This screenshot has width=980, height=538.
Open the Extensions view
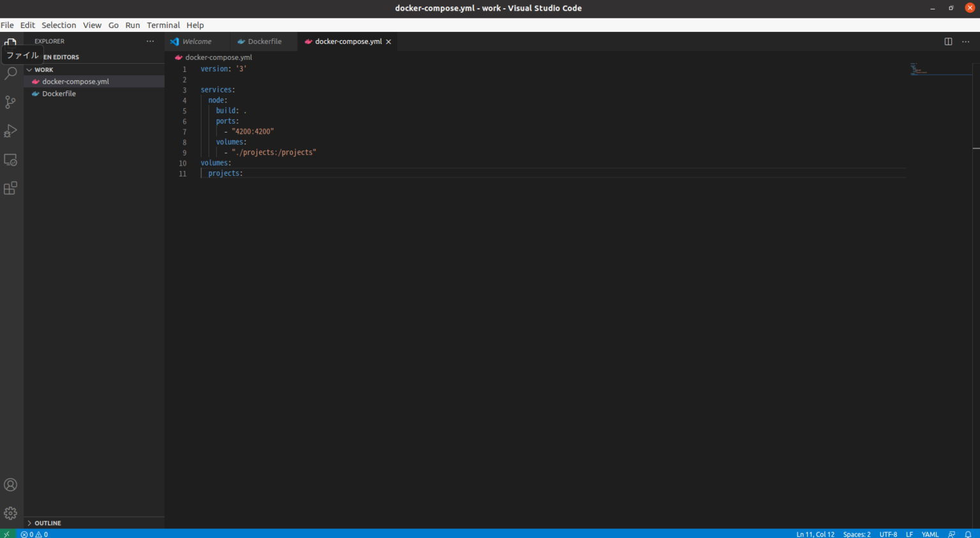(x=10, y=187)
